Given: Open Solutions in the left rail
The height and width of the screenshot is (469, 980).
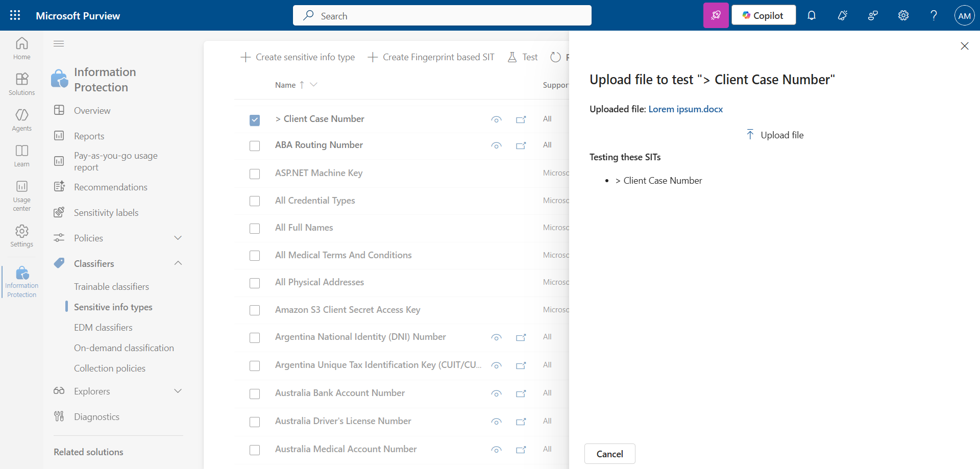Looking at the screenshot, I should (22, 84).
